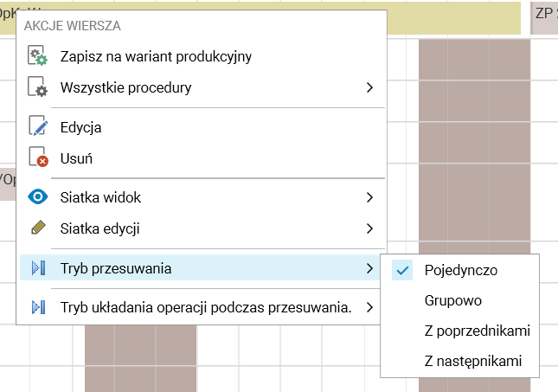The height and width of the screenshot is (392, 558).
Task: Choose the Usuń menu entry
Action: 76,157
